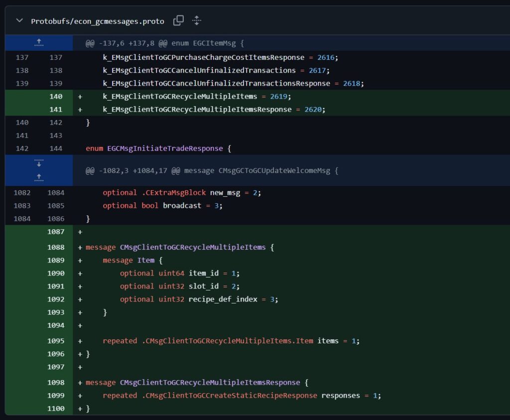Click the k_EMsgClientToGCRecycleMultipleItems = 2619 line

point(197,97)
